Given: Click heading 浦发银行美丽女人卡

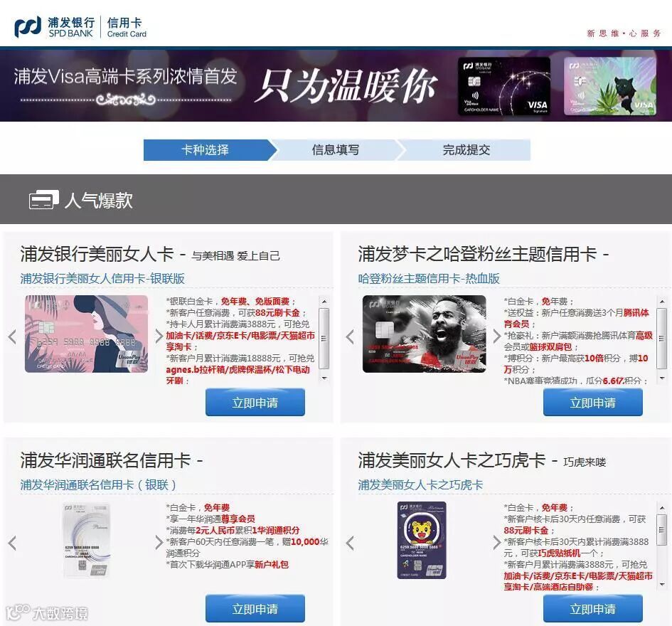Looking at the screenshot, I should pyautogui.click(x=97, y=254).
